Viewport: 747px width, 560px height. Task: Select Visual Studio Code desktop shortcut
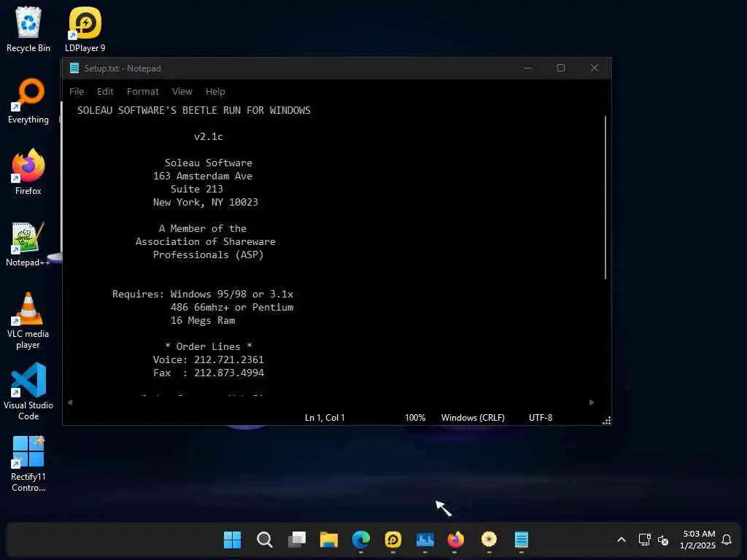28,392
